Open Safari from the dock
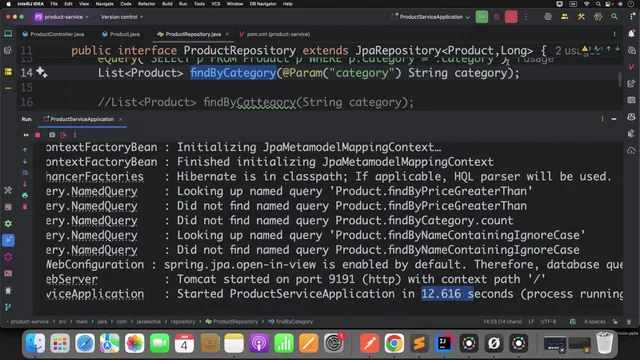Viewport: 640px width, 360px height. tap(85, 343)
